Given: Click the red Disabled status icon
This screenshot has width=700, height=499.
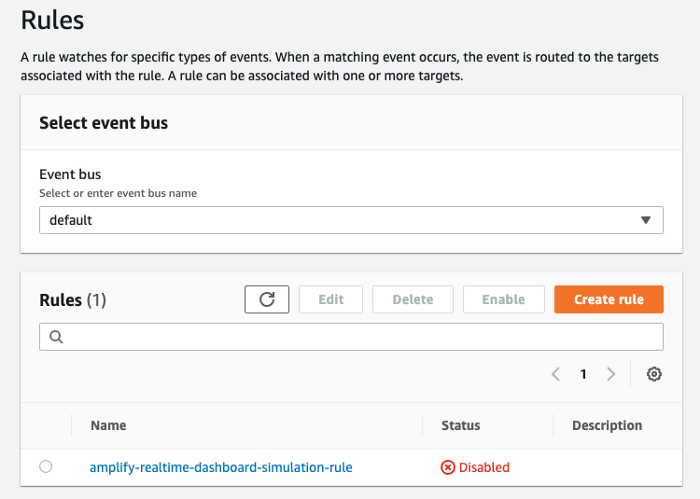Looking at the screenshot, I should 448,467.
